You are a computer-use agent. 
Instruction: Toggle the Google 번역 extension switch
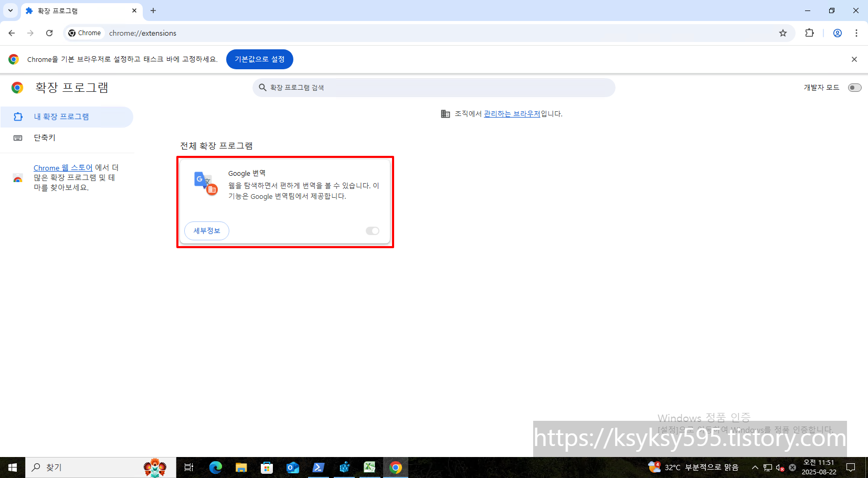373,231
